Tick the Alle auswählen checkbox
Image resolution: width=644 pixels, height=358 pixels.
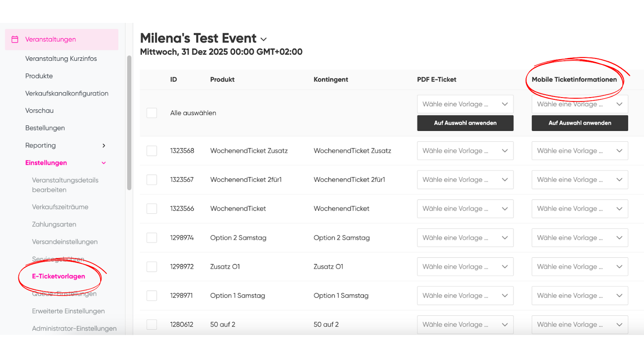(152, 113)
